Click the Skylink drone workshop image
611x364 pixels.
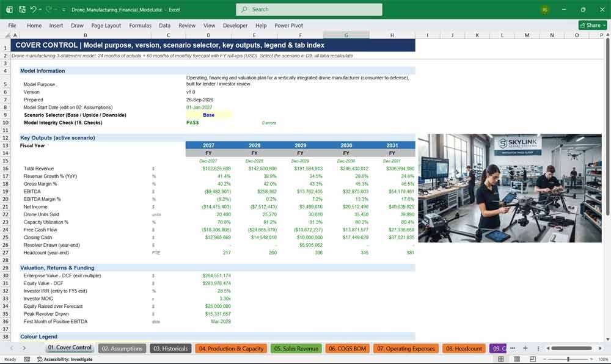pyautogui.click(x=510, y=188)
